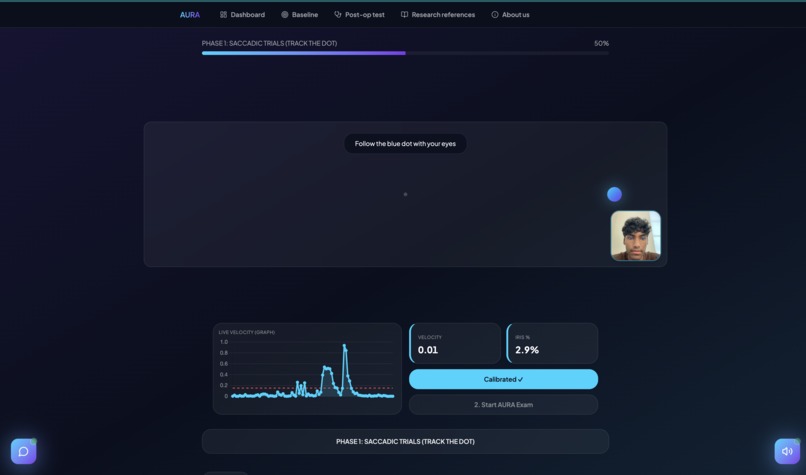Click the small center fixation dot
806x475 pixels.
(405, 194)
